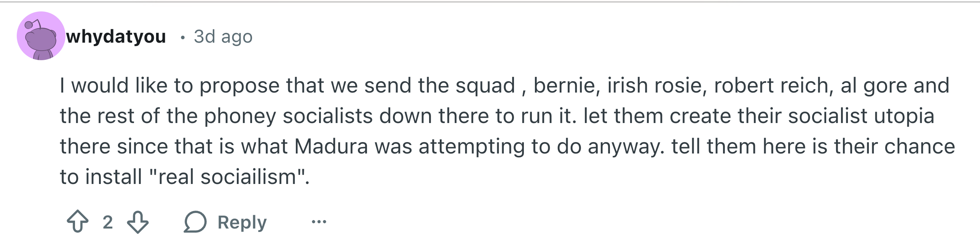Image resolution: width=980 pixels, height=251 pixels.
Task: Click the Reply speech bubble icon
Action: [195, 222]
